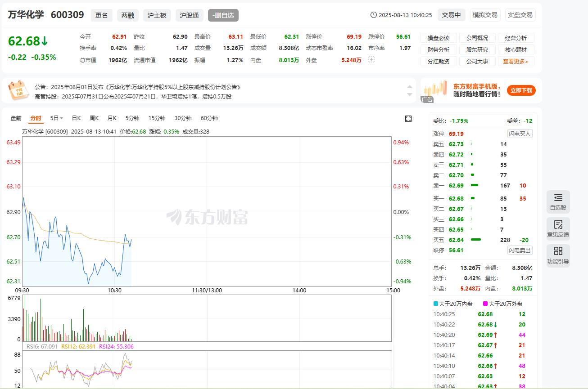Click the RSI24: 55.306 indicator label
This screenshot has width=588, height=389.
116,347
